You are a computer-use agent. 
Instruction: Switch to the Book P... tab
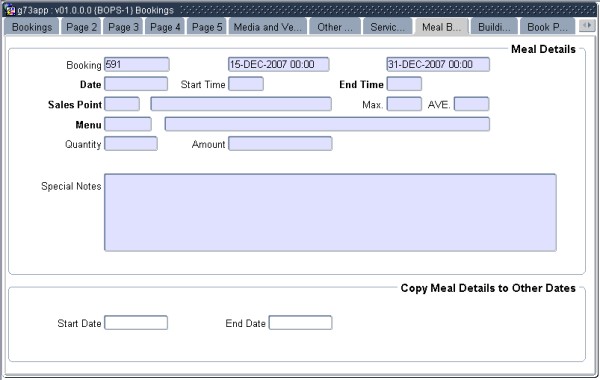click(x=547, y=27)
